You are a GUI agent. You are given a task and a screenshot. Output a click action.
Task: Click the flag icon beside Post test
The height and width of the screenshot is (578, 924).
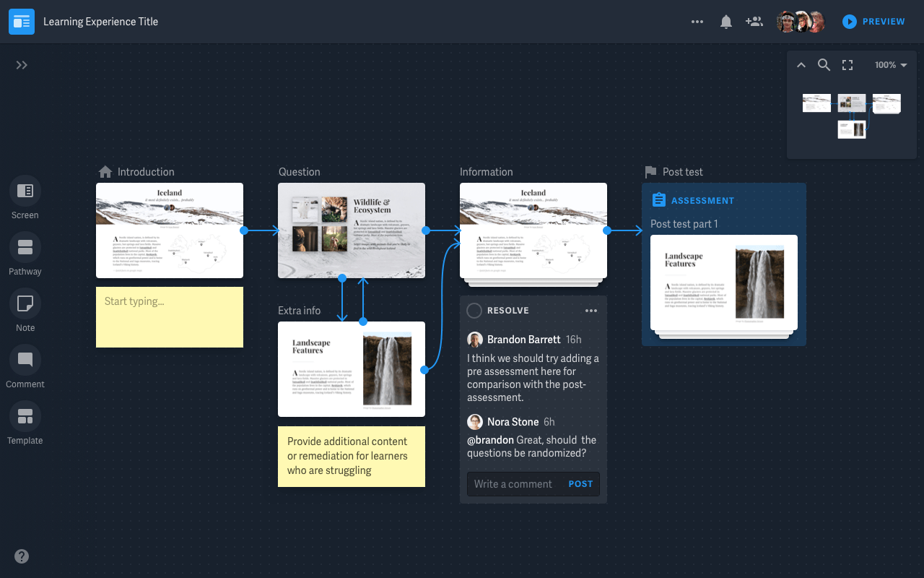(650, 172)
